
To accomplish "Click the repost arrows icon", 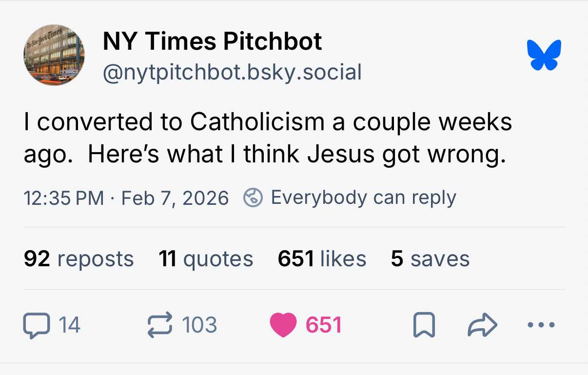I will click(x=160, y=325).
